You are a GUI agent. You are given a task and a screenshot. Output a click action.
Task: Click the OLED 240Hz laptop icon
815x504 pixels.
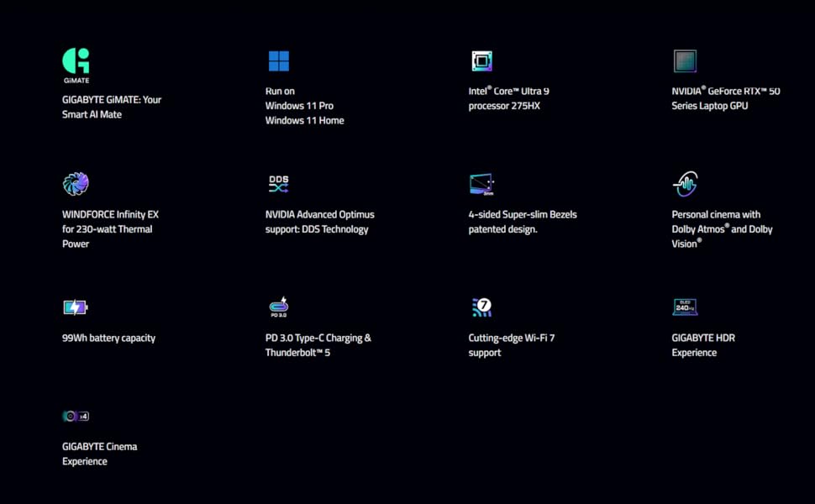(x=685, y=307)
